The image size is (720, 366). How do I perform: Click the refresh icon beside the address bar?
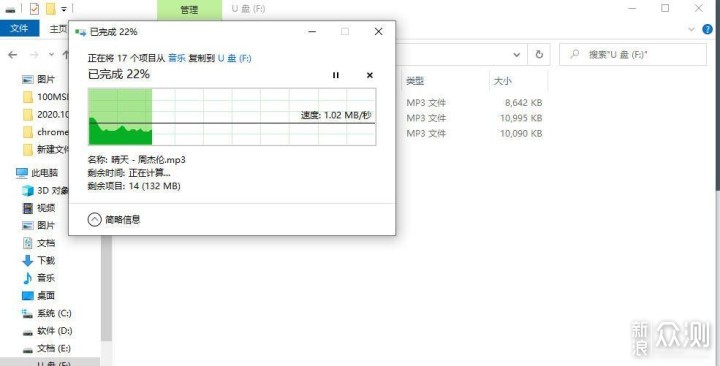(x=539, y=55)
